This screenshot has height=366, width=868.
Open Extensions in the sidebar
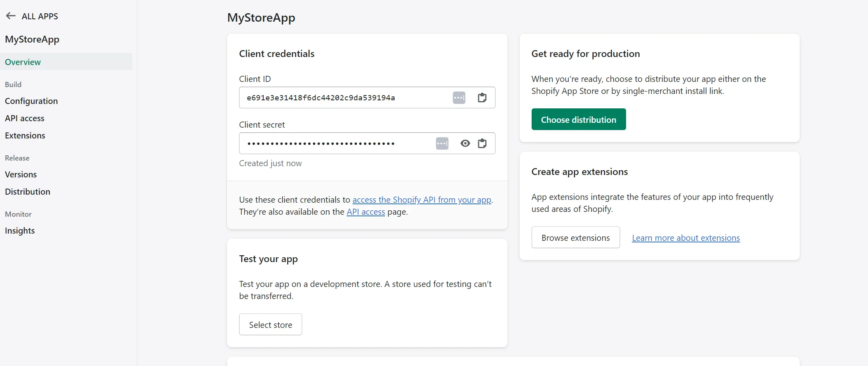(25, 136)
